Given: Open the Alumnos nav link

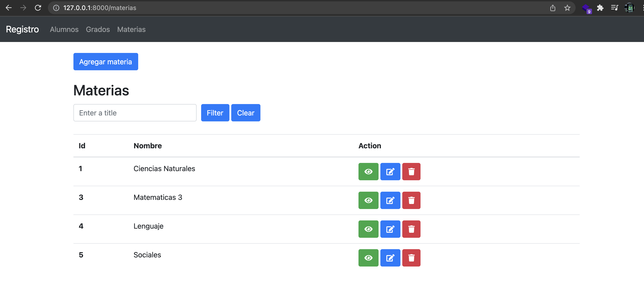Looking at the screenshot, I should coord(64,29).
